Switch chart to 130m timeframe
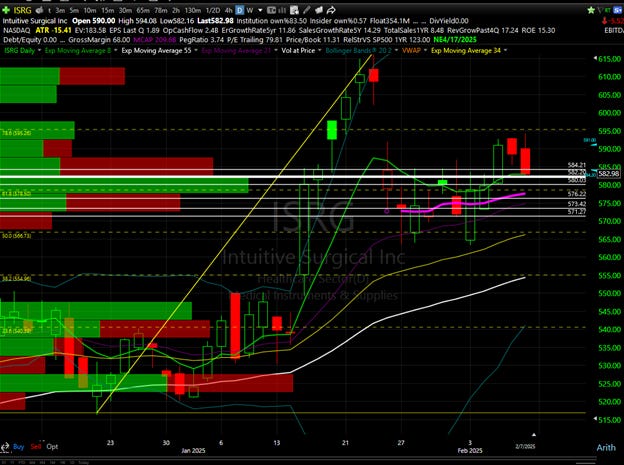This screenshot has height=465, width=624. (x=193, y=10)
